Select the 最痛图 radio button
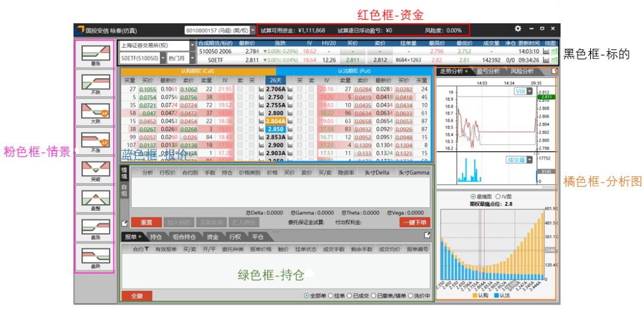The image size is (644, 309). 473,196
